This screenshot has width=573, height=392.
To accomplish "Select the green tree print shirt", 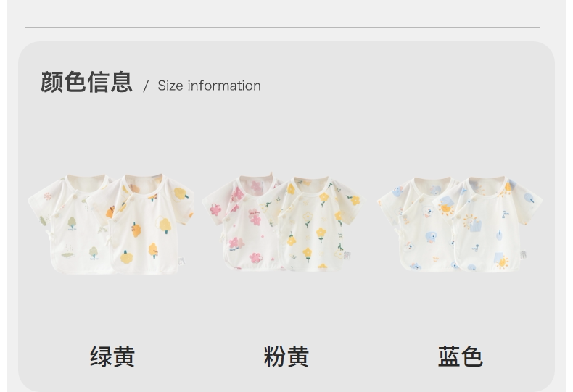I will pyautogui.click(x=70, y=224).
